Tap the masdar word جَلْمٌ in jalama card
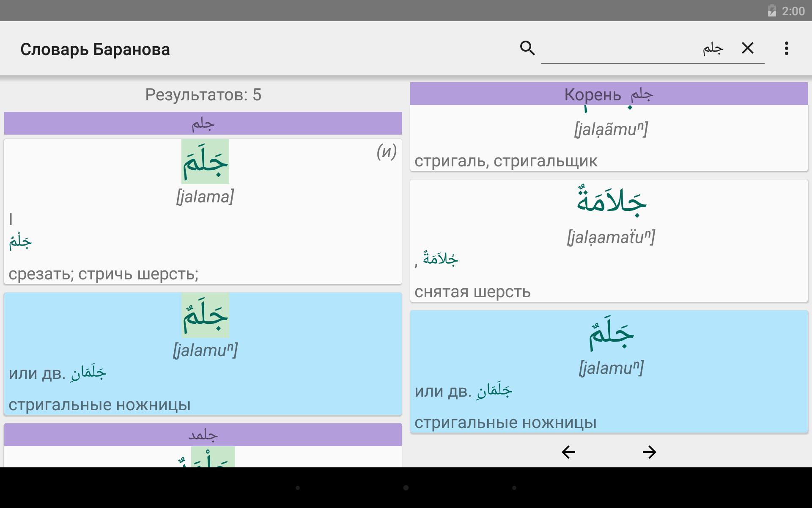812x508 pixels. coord(20,242)
